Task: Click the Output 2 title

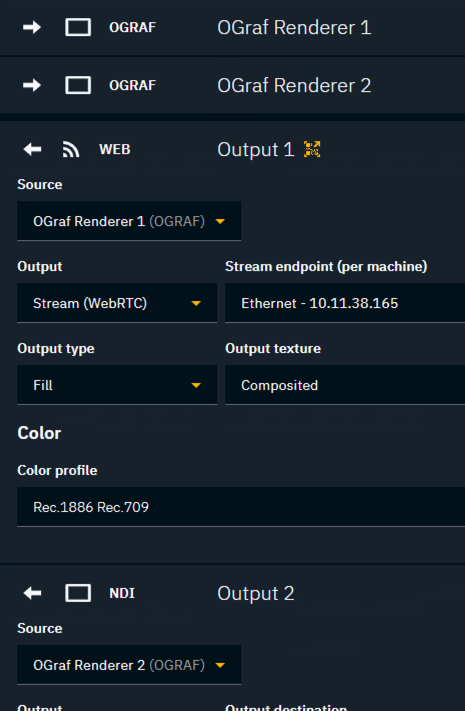Action: tap(256, 594)
